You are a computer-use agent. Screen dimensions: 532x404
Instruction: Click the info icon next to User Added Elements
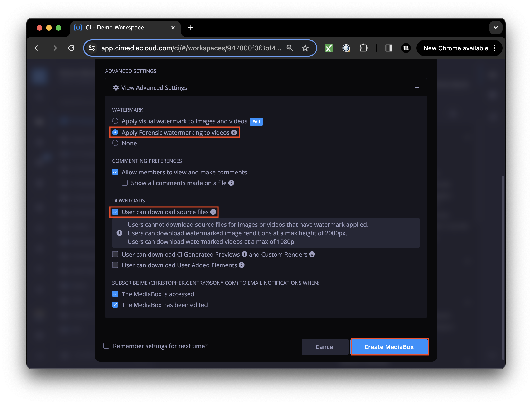pyautogui.click(x=242, y=265)
